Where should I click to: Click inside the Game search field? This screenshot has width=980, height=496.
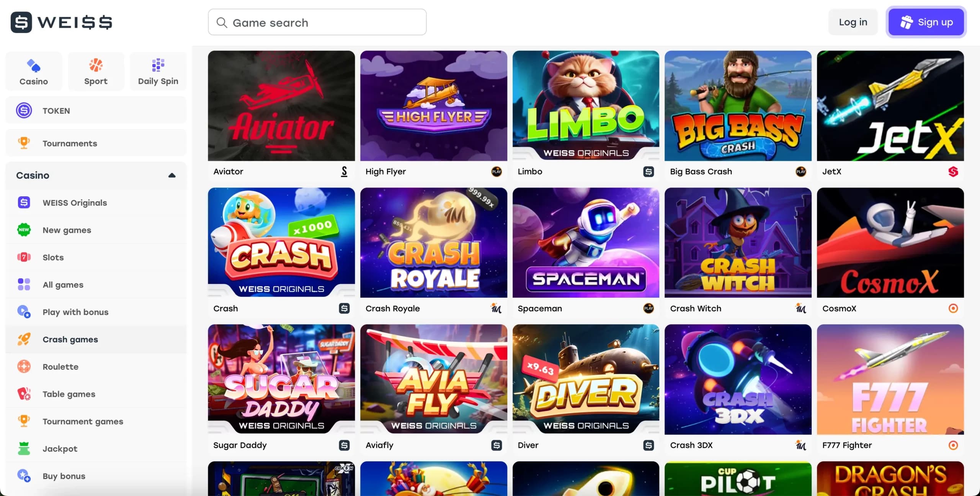(x=317, y=22)
